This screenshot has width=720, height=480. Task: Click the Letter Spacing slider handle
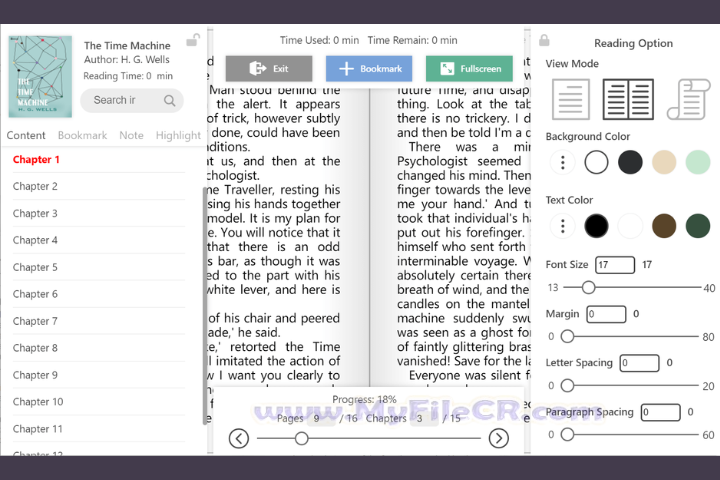(x=568, y=385)
